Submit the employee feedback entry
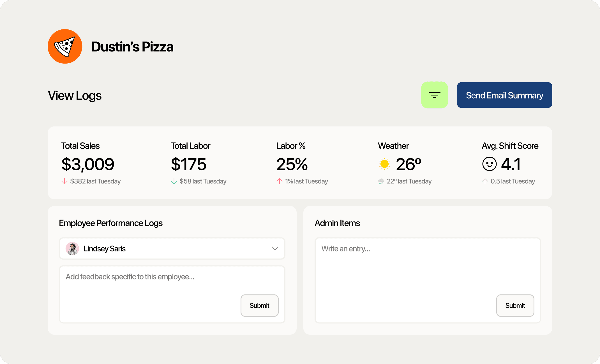Viewport: 600px width, 364px height. pos(259,305)
